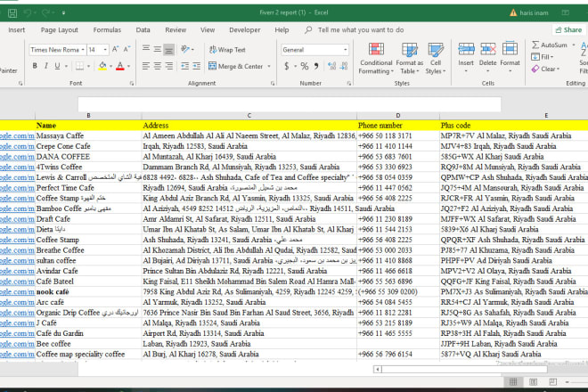Decrease font size with smaller A icon

pyautogui.click(x=127, y=49)
